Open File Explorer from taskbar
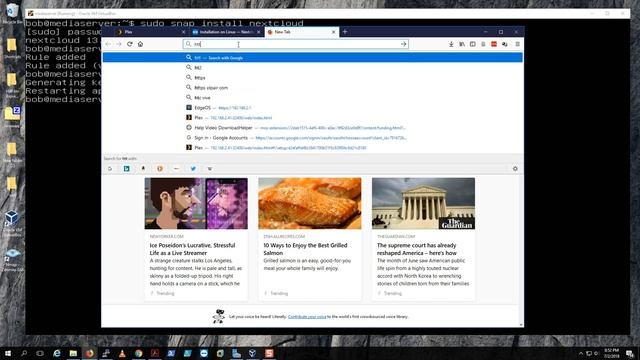640x360 pixels. pyautogui.click(x=73, y=353)
